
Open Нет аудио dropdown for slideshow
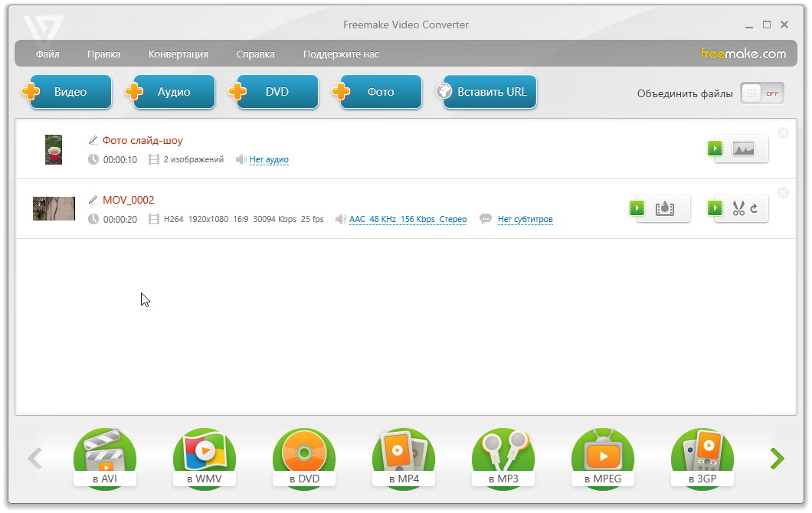[269, 159]
